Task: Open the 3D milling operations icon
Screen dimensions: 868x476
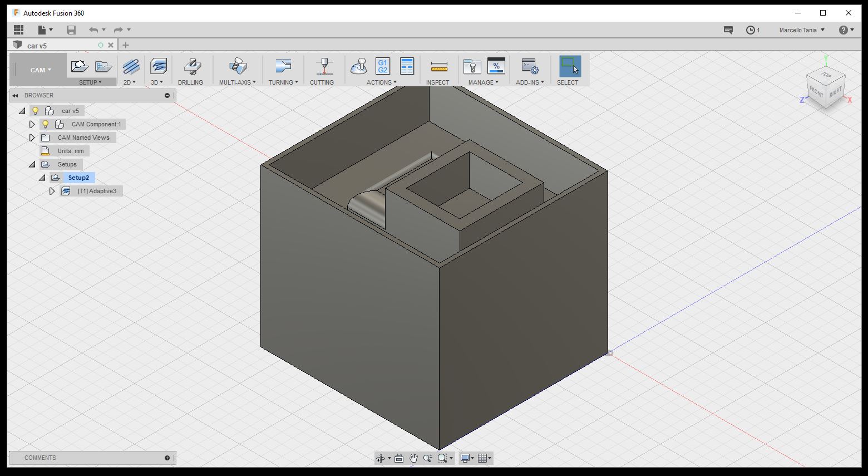Action: 159,66
